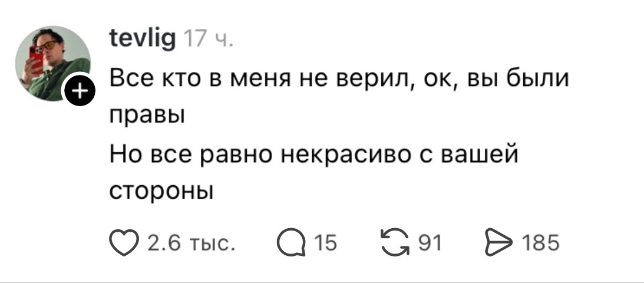Viewport: 644px width, 283px height.
Task: Share the post with the paper plane icon
Action: 499,243
